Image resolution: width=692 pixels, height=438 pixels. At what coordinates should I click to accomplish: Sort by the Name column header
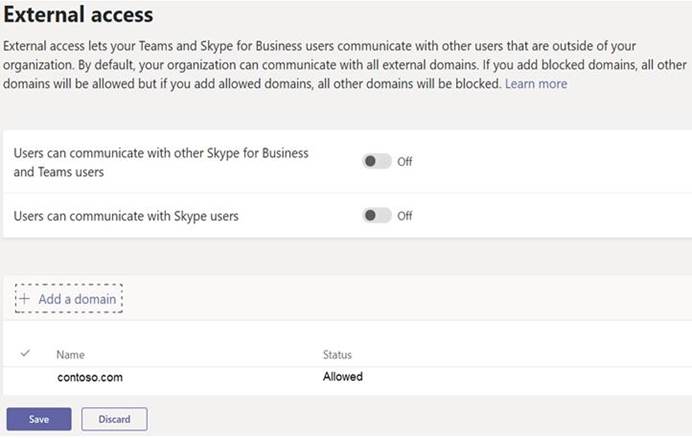click(71, 355)
